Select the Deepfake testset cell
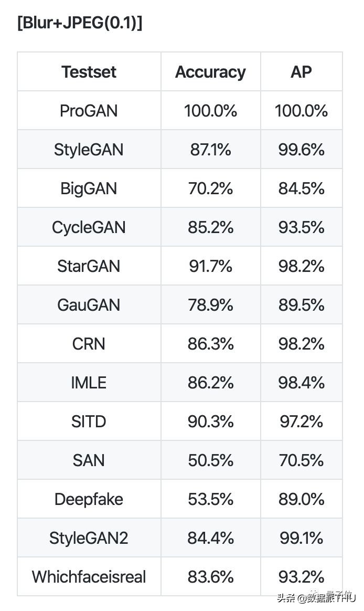The height and width of the screenshot is (611, 364). [89, 499]
